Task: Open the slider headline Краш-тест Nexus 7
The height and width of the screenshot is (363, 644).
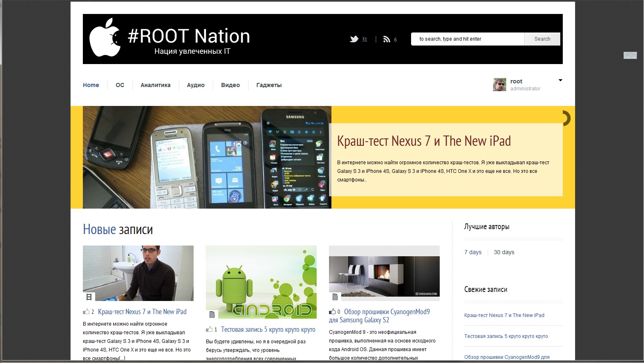Action: coord(424,141)
